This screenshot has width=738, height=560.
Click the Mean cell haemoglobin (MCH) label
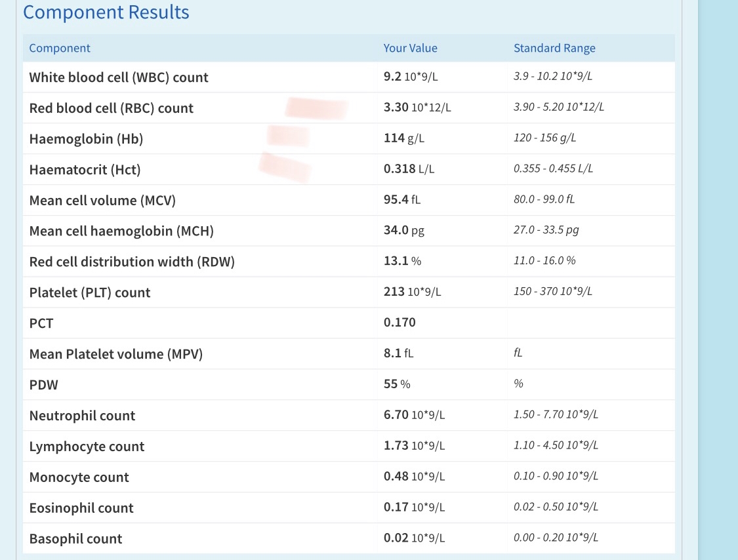(121, 231)
